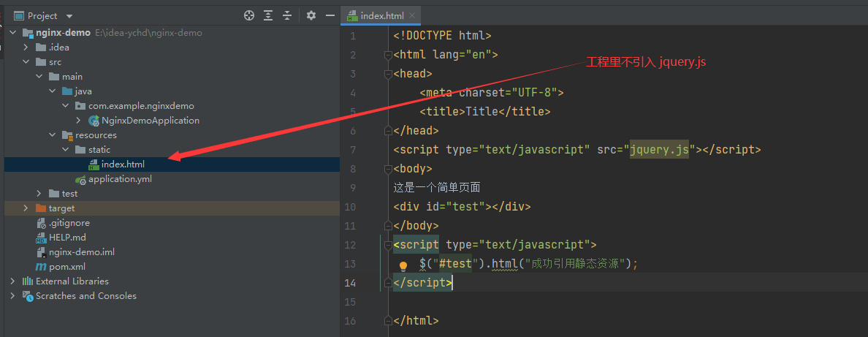
Task: Click the application.yml Spring icon
Action: (80, 179)
